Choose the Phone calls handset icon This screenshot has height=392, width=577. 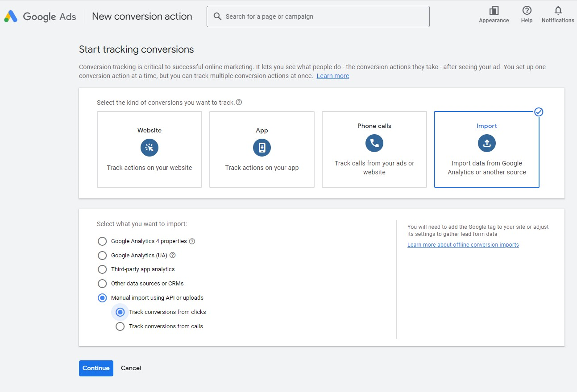click(x=374, y=143)
